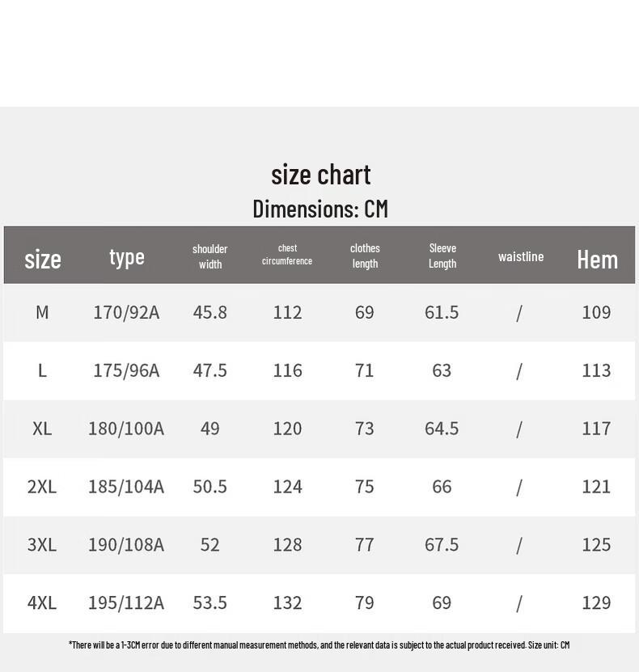This screenshot has width=639, height=672.
Task: Click the 'chest circumference' header
Action: pyautogui.click(x=287, y=255)
